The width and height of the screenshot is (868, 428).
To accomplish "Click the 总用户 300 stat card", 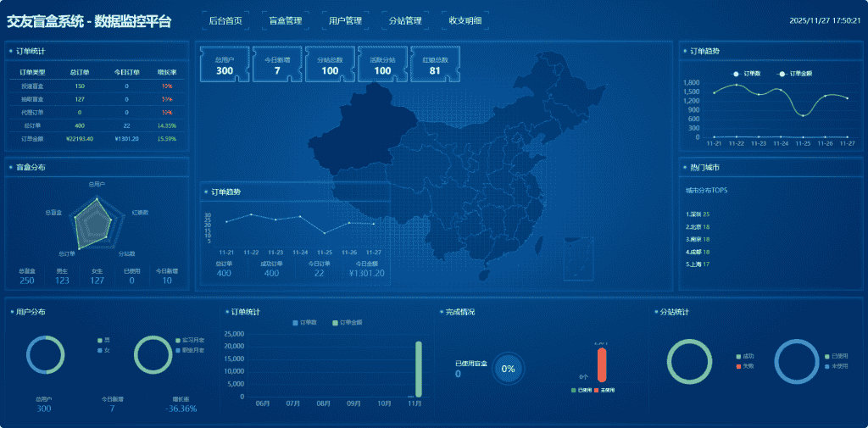I will point(225,64).
